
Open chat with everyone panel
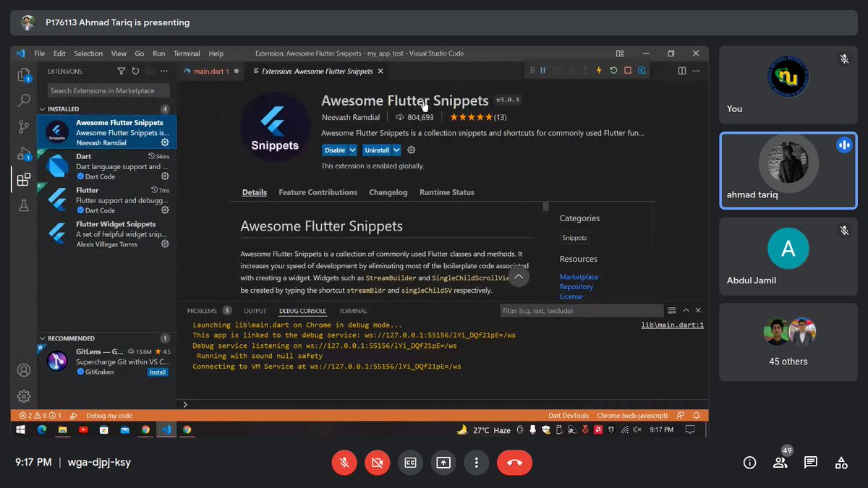pos(810,463)
